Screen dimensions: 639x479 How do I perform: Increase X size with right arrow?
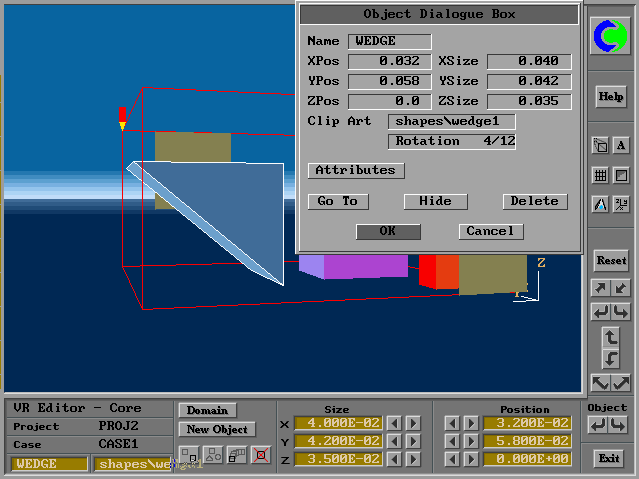(413, 424)
